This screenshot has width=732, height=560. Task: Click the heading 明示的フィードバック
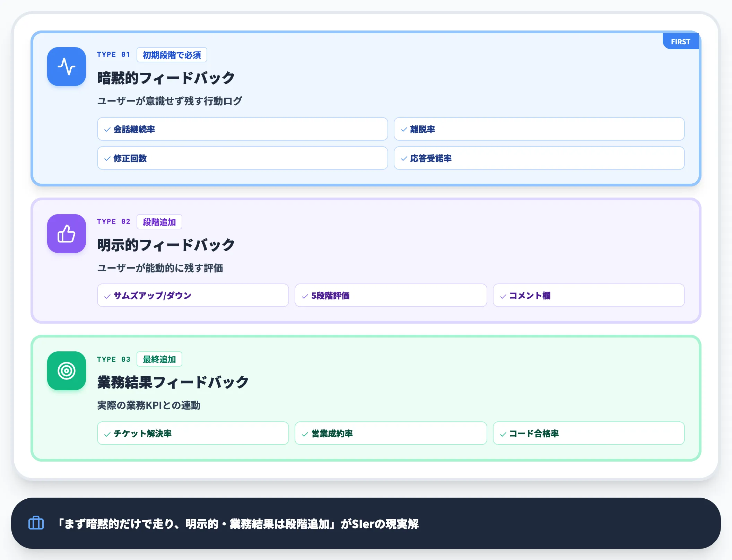[x=166, y=245]
